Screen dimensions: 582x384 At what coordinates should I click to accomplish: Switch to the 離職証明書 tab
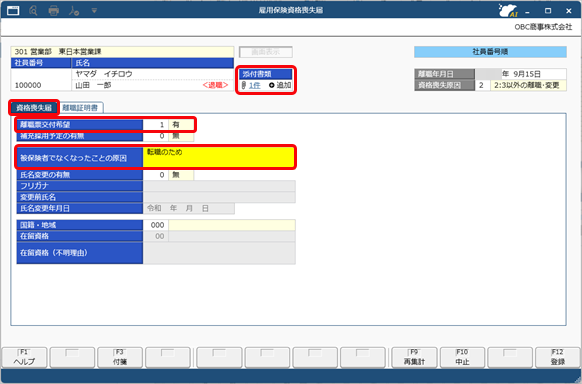point(80,108)
